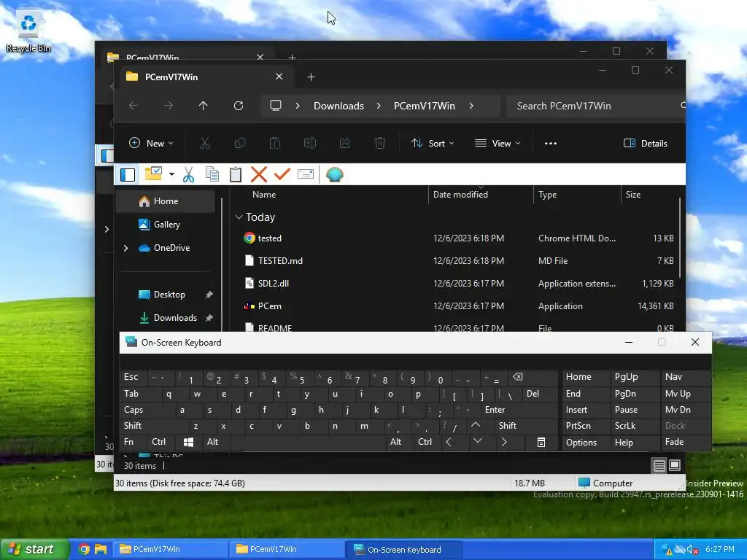Click the grayed-out Paste icon in the command bar
Screen dimensions: 747x560
tap(275, 144)
